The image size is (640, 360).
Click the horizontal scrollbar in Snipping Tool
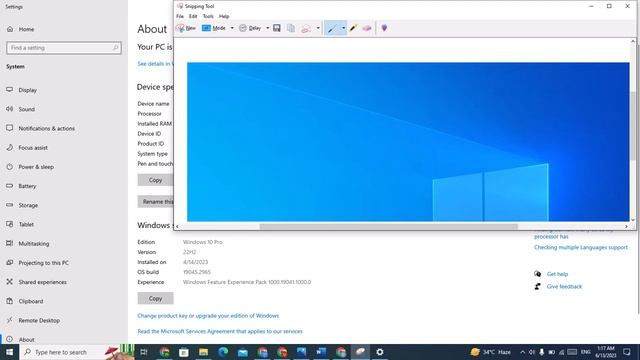point(389,227)
